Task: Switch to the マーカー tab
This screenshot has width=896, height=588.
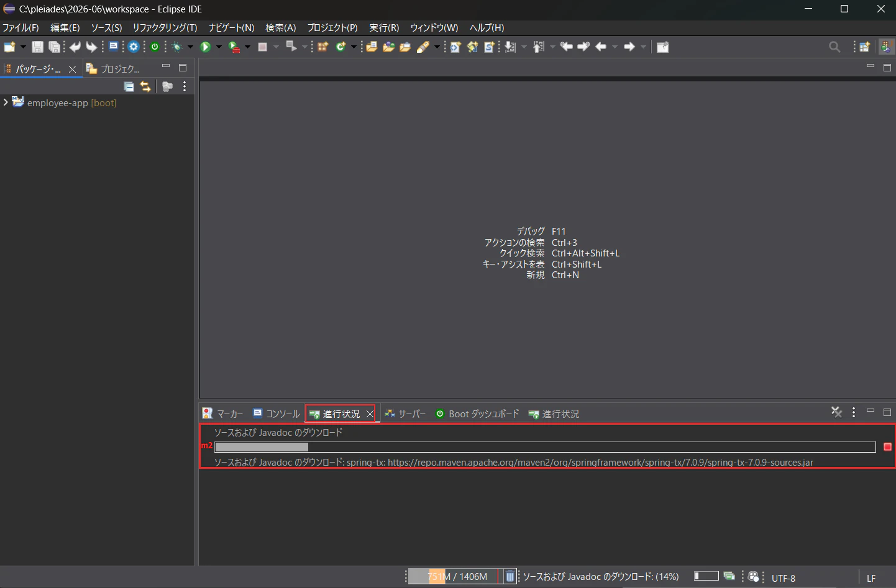Action: tap(223, 414)
